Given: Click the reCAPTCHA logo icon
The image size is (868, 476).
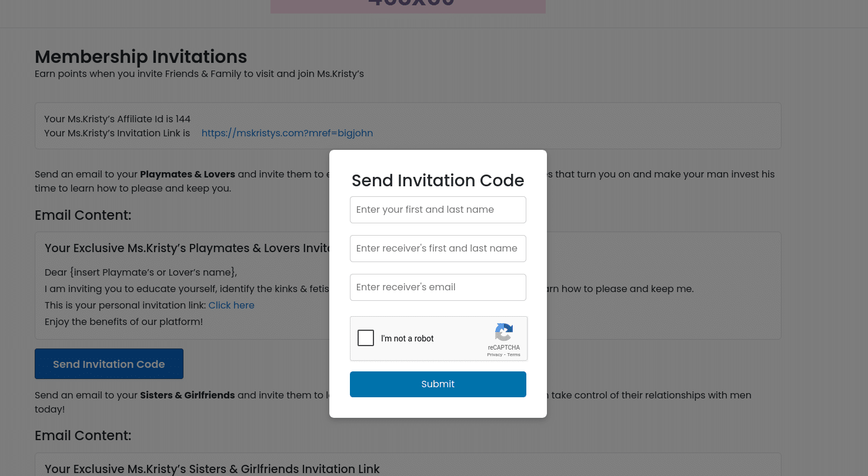Looking at the screenshot, I should tap(504, 332).
